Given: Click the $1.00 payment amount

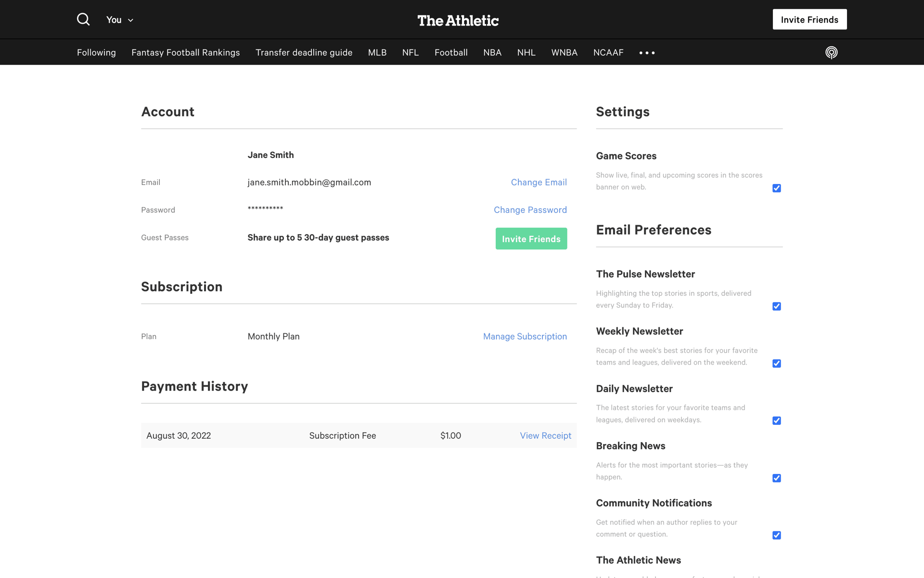Looking at the screenshot, I should coord(450,435).
